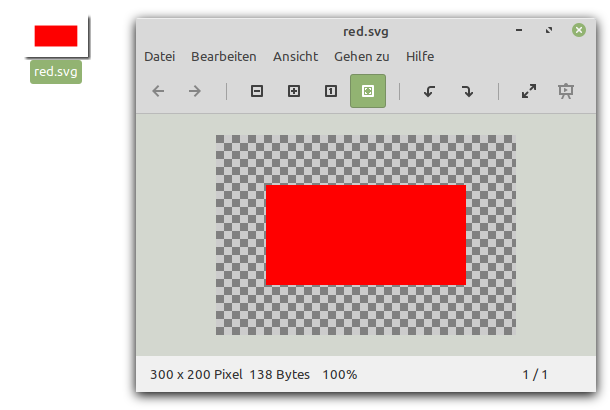This screenshot has width=610, height=410.
Task: Close the image viewer window
Action: point(579,30)
